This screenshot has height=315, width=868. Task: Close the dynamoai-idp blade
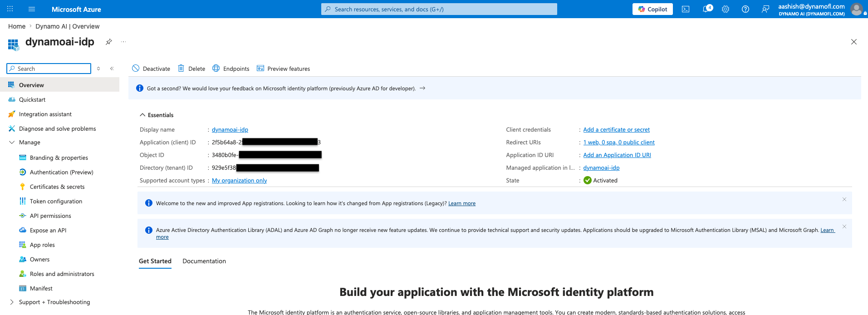click(x=854, y=42)
